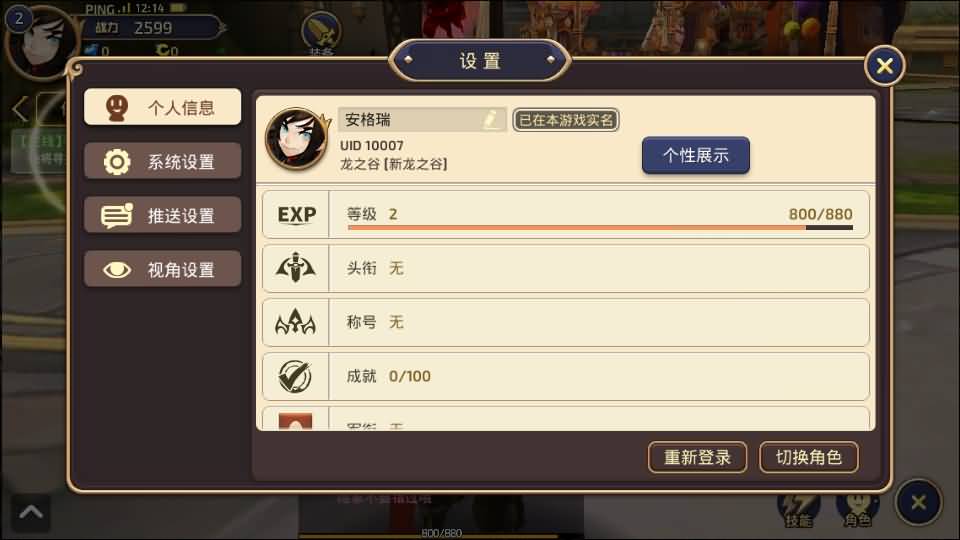Click the left back arrow chevron
Image resolution: width=960 pixels, height=540 pixels.
tap(20, 110)
